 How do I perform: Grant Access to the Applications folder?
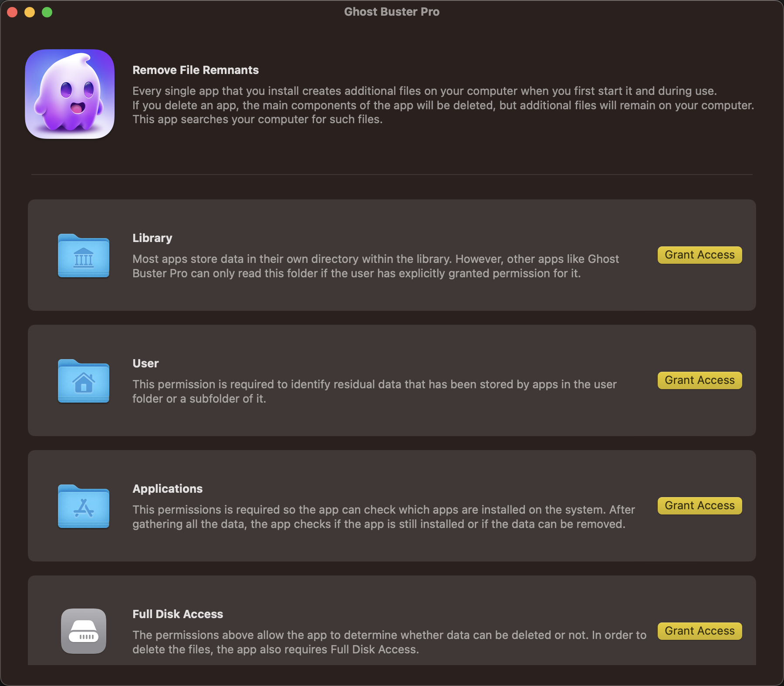tap(700, 506)
